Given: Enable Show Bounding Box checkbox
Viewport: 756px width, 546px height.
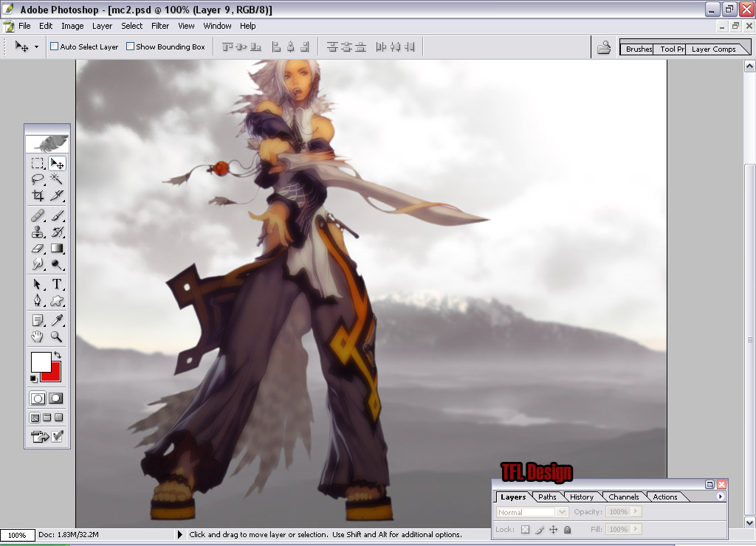Looking at the screenshot, I should (130, 46).
